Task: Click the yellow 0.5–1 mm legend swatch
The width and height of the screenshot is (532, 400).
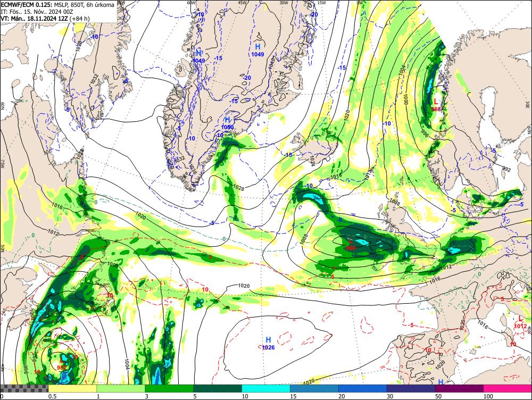Action: click(72, 388)
